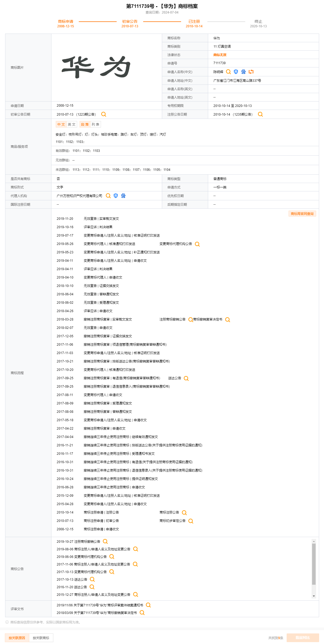The height and width of the screenshot is (644, 324).
Task: Click the blue shield icon beside 陈明辉
Action: tap(236, 72)
